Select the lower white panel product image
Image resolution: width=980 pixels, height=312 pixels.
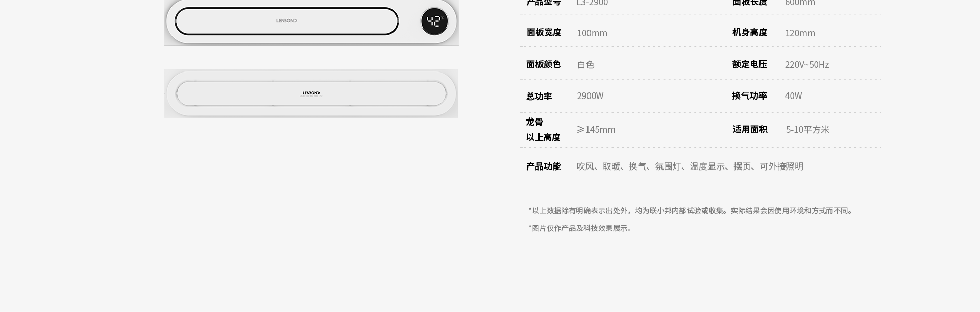click(311, 93)
